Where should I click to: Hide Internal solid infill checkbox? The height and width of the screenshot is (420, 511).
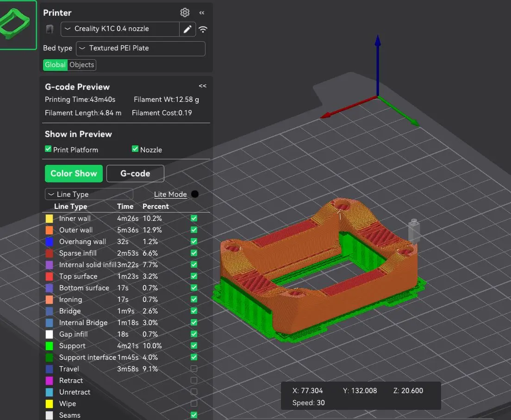pyautogui.click(x=194, y=264)
